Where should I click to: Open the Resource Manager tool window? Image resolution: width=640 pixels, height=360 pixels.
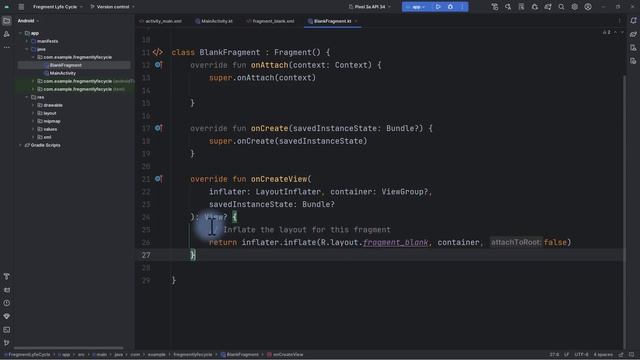[x=7, y=34]
